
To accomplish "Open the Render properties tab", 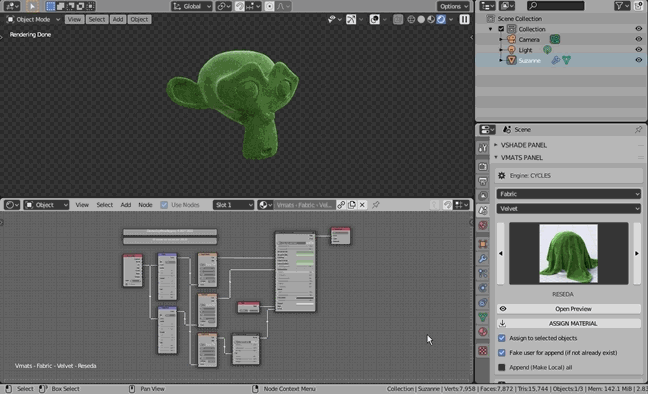I will pyautogui.click(x=483, y=167).
